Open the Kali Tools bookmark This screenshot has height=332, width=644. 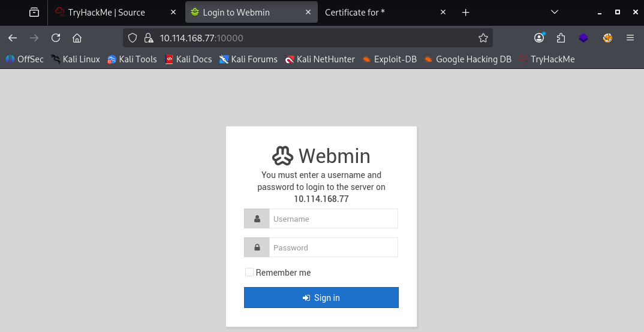132,59
